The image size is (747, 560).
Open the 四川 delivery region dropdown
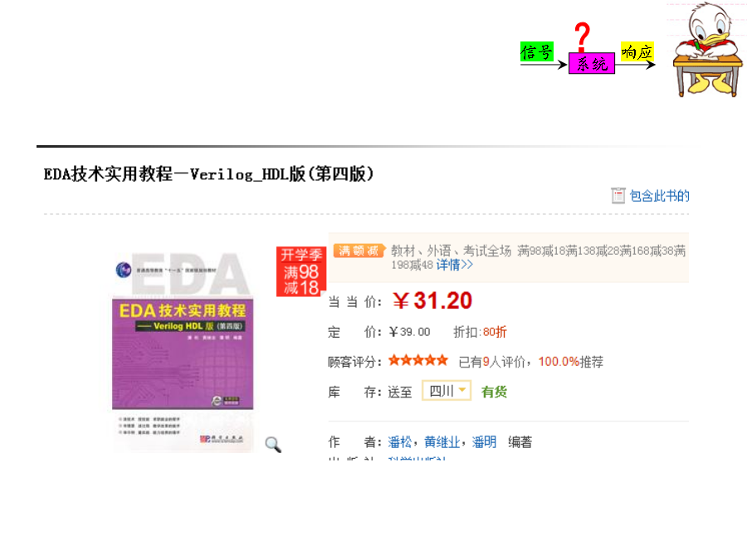point(447,391)
